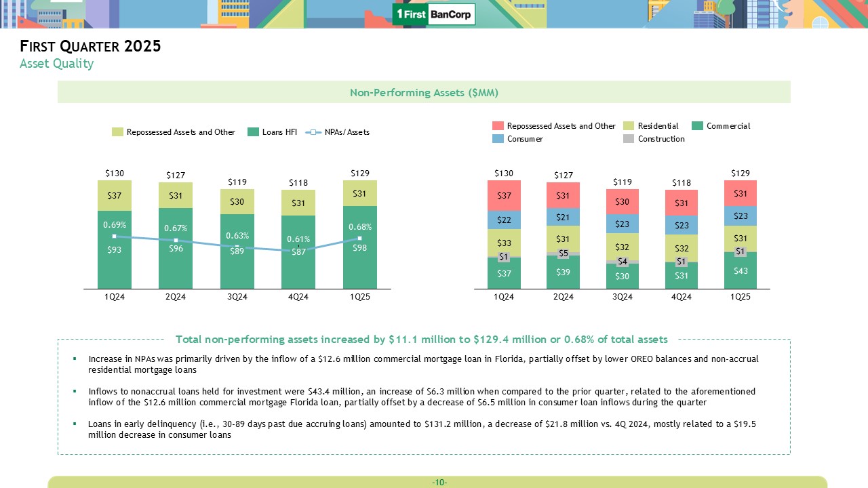Screen dimensions: 868x488
Task: Click the Non-Performing Assets ($MM) header banner
Action: click(424, 92)
